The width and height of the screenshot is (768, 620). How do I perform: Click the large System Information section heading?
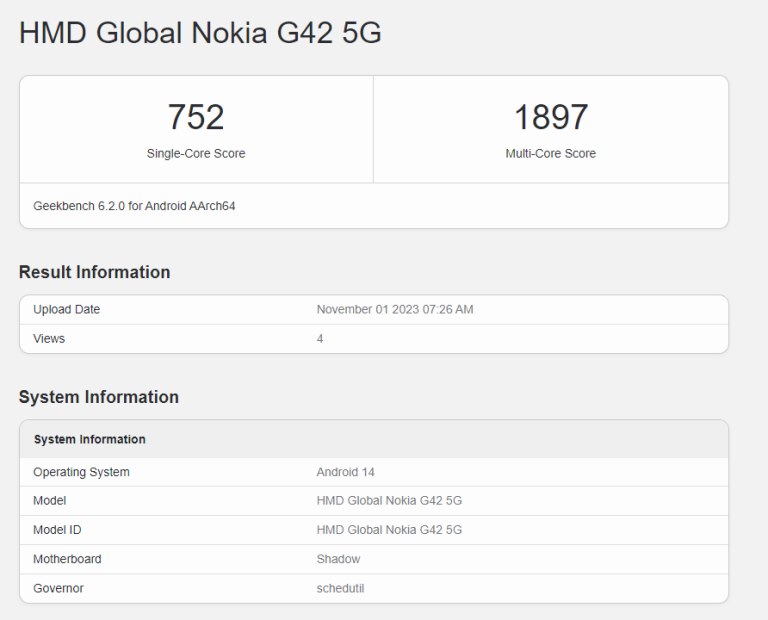coord(98,397)
